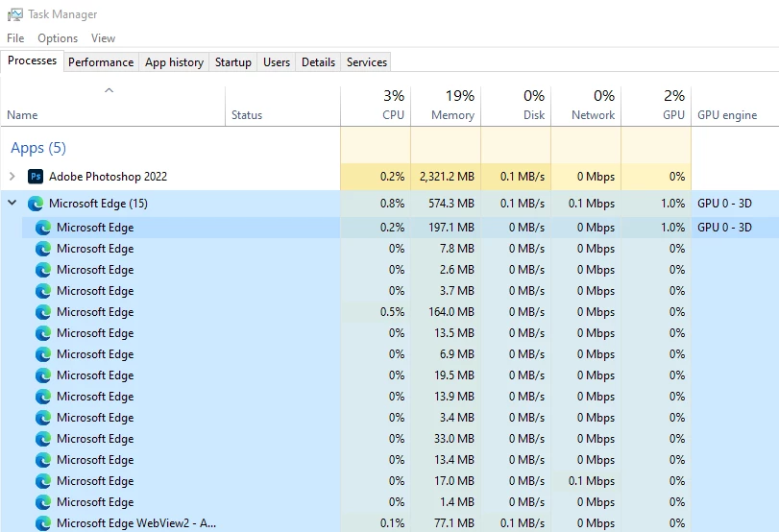Sort processes by the Name column header
Image resolution: width=779 pixels, height=532 pixels.
pos(112,106)
